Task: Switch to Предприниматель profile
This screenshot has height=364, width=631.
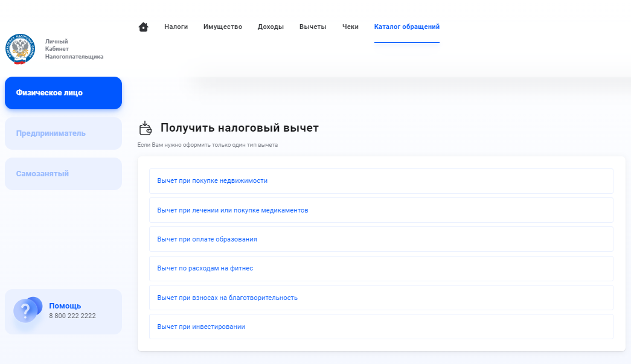Action: tap(63, 133)
